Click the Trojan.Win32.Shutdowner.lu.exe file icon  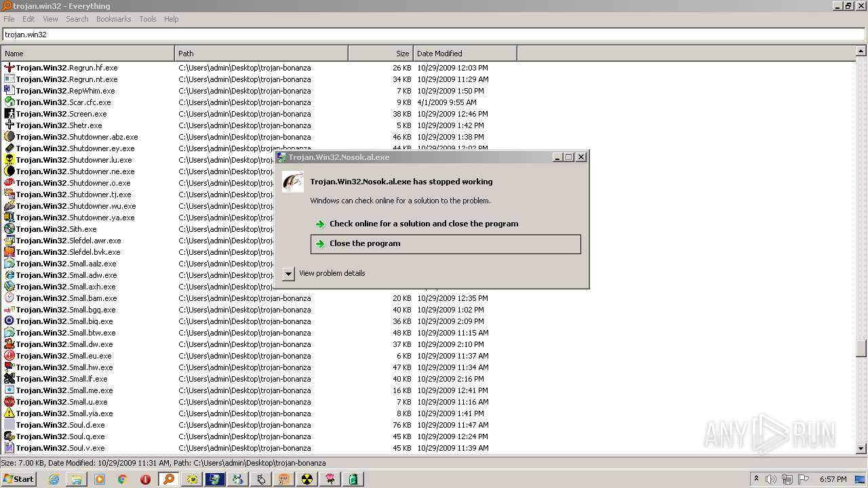click(9, 160)
